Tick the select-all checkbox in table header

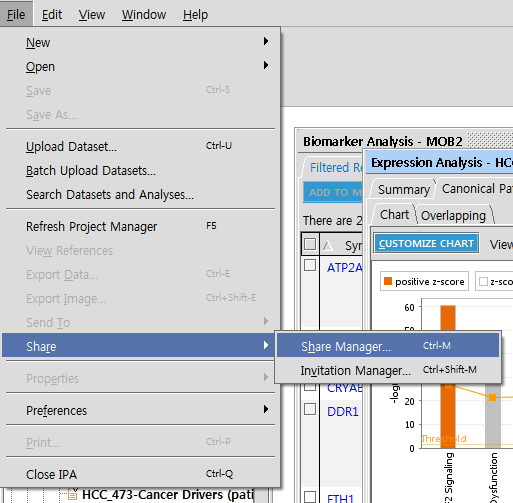[310, 244]
